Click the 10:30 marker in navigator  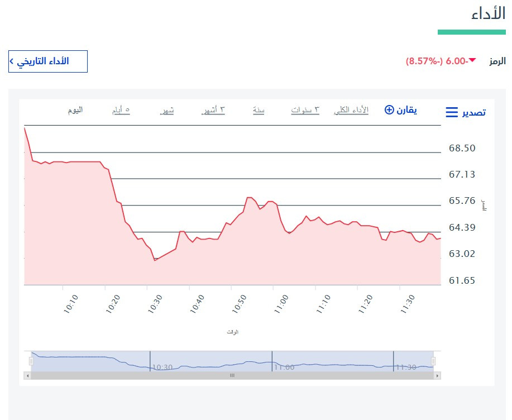(162, 367)
